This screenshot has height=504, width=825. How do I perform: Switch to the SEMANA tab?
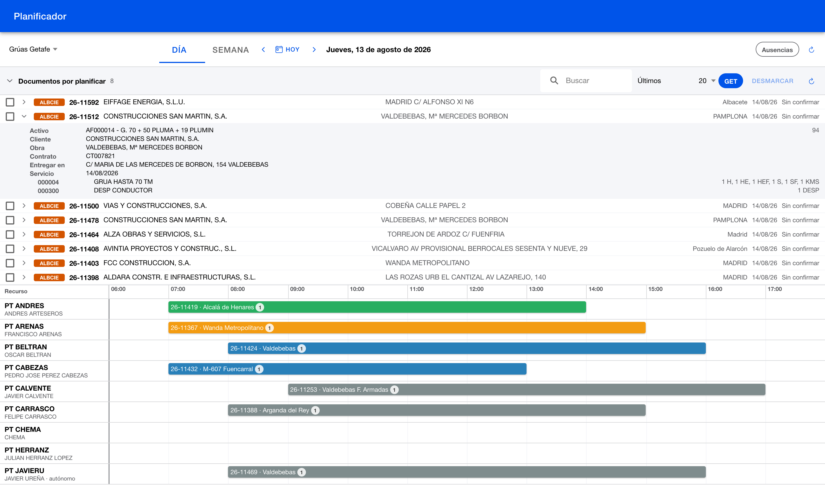pyautogui.click(x=231, y=50)
